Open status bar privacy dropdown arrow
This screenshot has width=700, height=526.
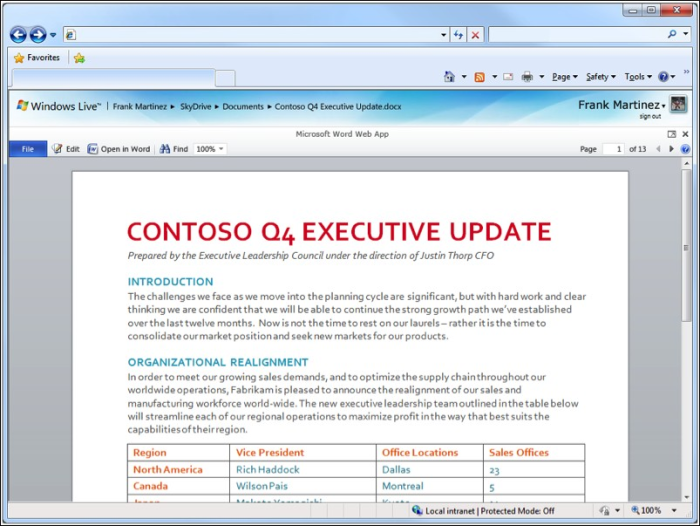coord(618,510)
